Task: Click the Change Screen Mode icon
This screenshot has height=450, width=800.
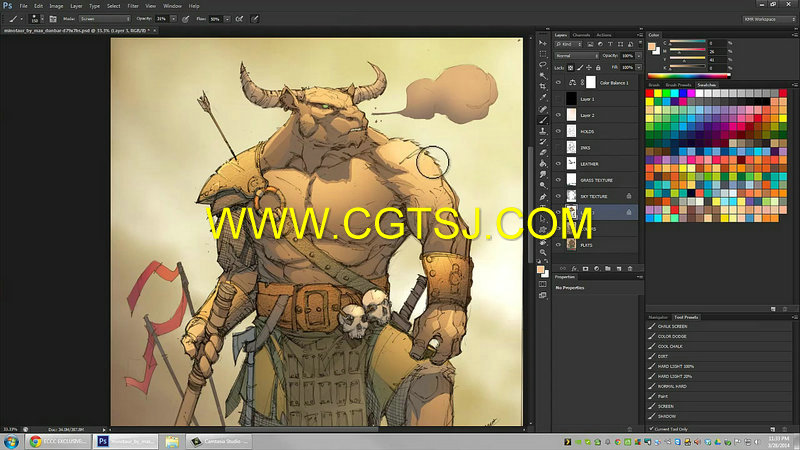Action: [x=543, y=295]
